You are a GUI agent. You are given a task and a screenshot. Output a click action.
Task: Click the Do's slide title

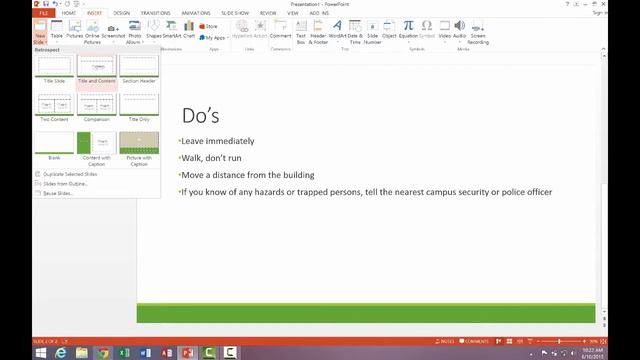[x=200, y=116]
